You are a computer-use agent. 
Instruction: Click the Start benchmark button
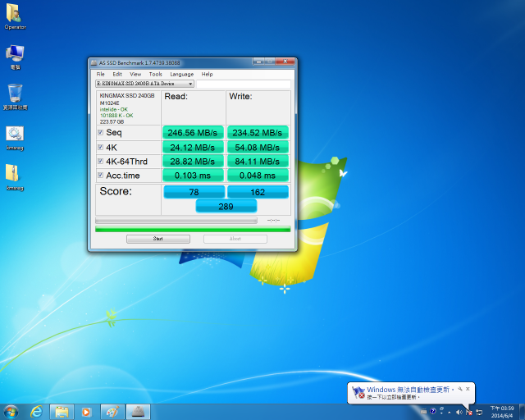tap(158, 239)
